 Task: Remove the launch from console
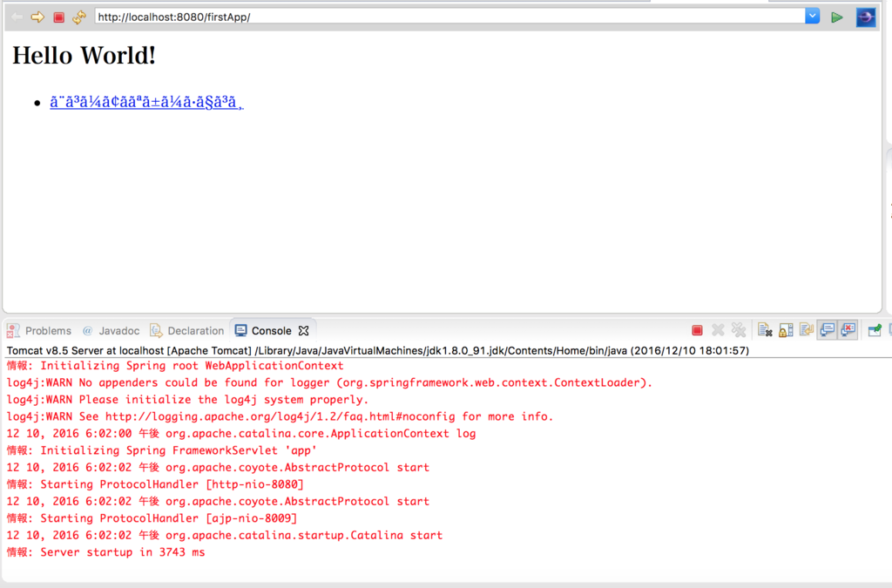coord(718,330)
